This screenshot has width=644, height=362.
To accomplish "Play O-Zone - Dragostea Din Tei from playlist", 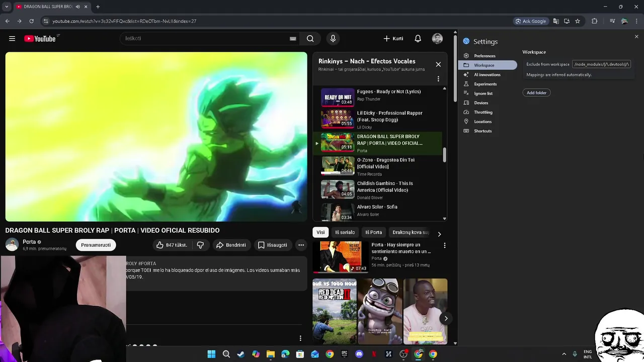I will click(377, 166).
